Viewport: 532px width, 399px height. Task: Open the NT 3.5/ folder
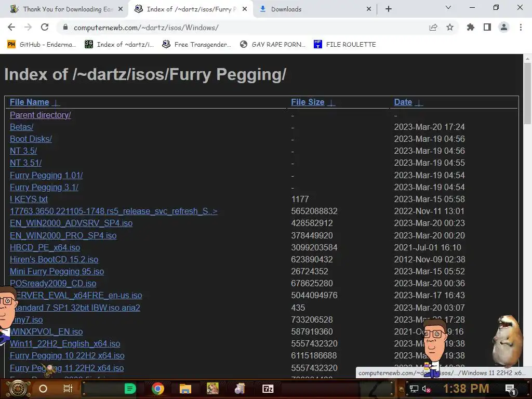(x=23, y=151)
